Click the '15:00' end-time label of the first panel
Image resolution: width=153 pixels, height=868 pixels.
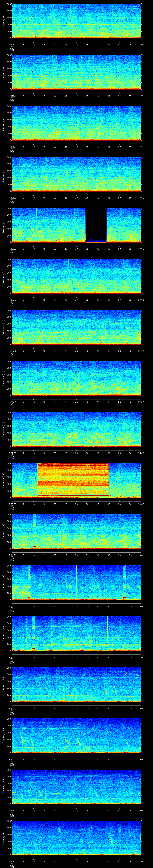click(141, 44)
